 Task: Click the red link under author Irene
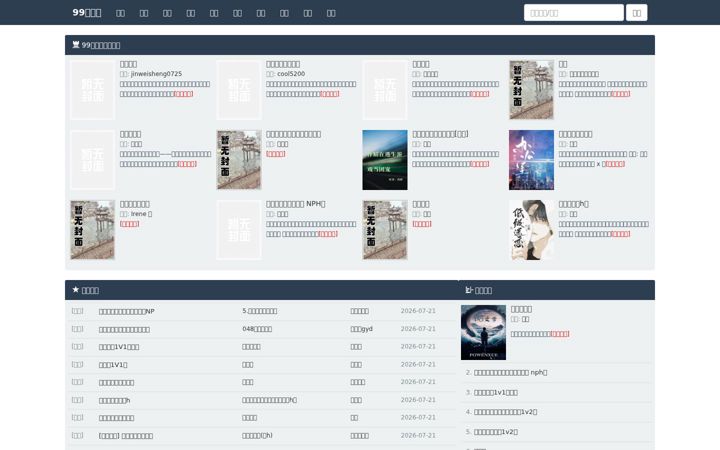(129, 224)
